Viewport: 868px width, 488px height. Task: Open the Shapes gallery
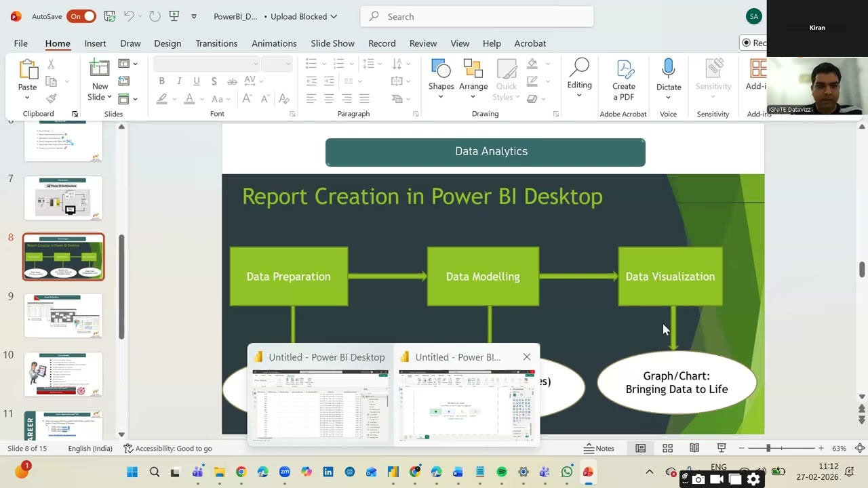(441, 79)
